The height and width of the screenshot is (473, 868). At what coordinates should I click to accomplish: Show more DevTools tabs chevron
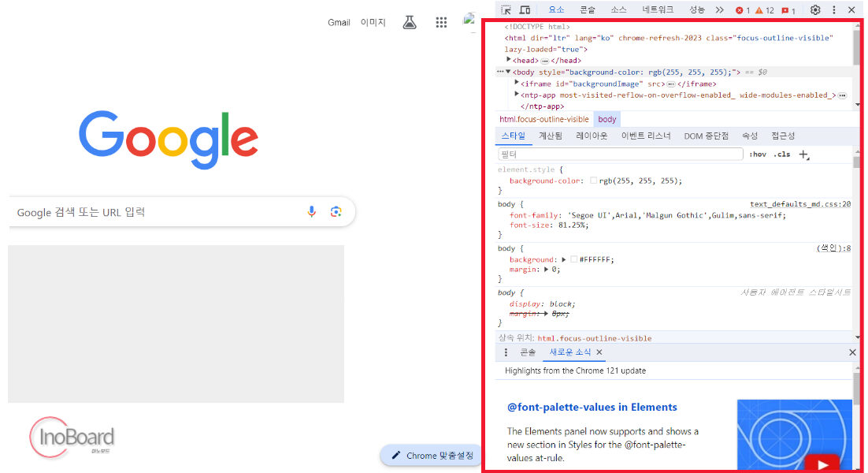coord(720,9)
